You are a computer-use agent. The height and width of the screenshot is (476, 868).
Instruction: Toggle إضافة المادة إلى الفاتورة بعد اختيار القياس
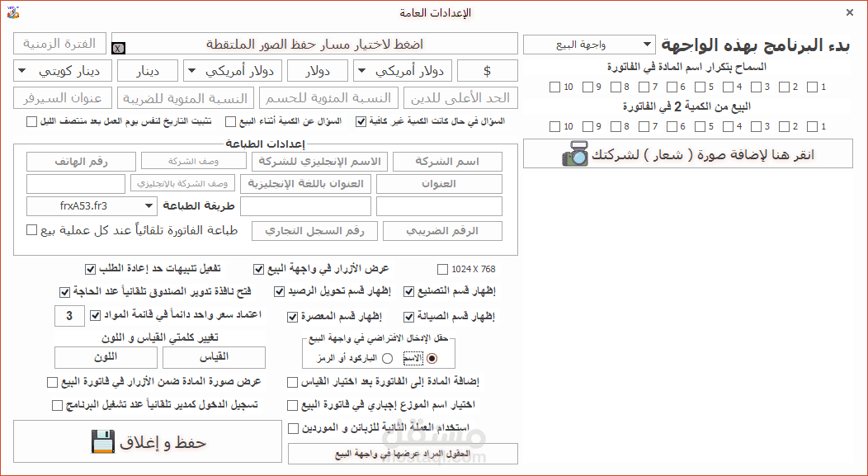click(292, 382)
